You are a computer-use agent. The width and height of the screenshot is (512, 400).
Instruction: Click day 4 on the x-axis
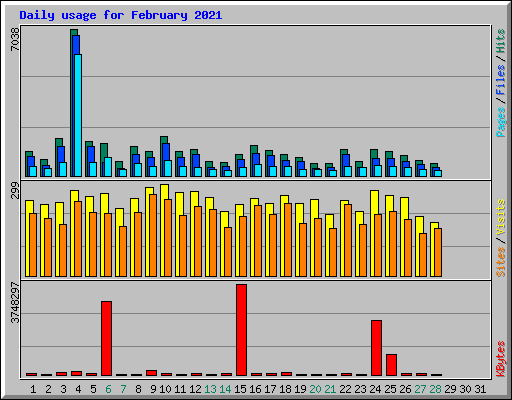78,389
